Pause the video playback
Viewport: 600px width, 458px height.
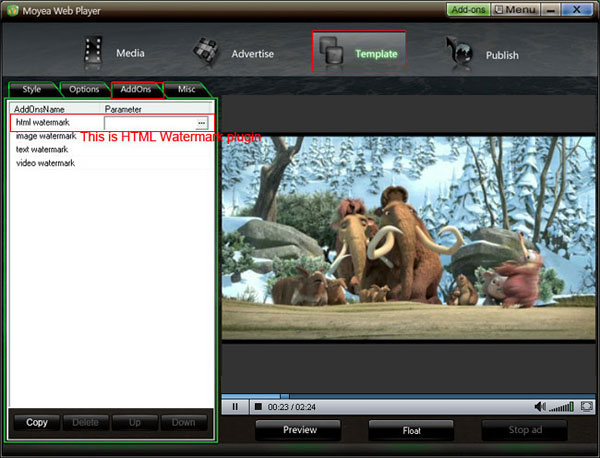pyautogui.click(x=235, y=406)
